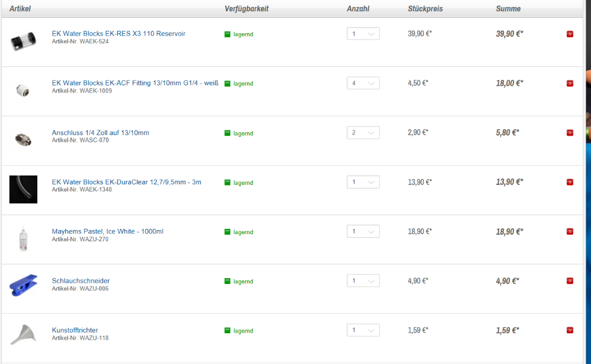Screen dimensions: 591x364
Task: Select article number WASC-070 text
Action: click(x=95, y=140)
